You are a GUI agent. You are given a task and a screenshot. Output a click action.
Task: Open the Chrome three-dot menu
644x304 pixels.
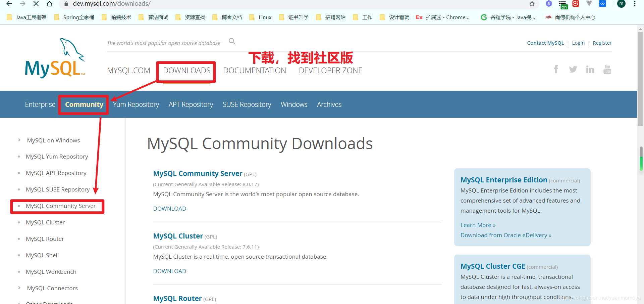635,4
